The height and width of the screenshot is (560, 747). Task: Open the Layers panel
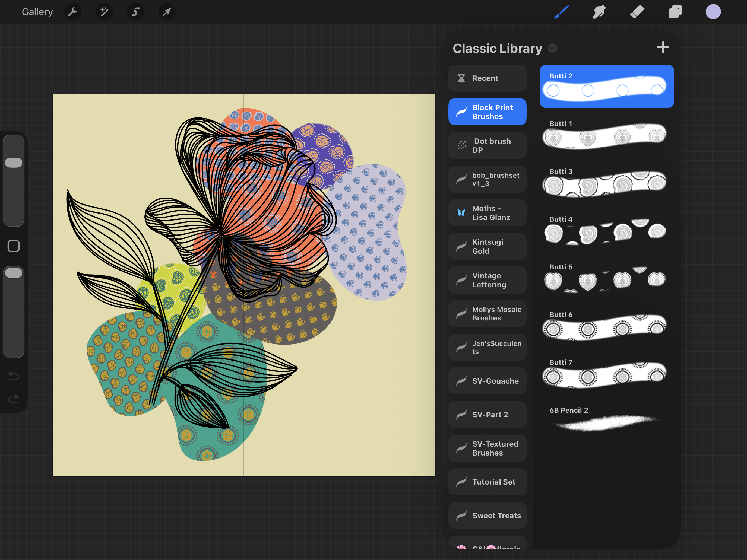pos(675,12)
